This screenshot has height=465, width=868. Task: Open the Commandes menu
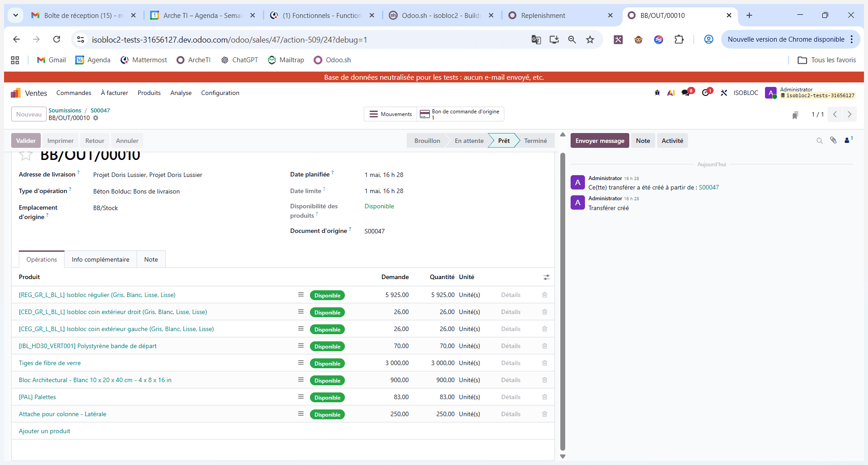click(x=74, y=93)
